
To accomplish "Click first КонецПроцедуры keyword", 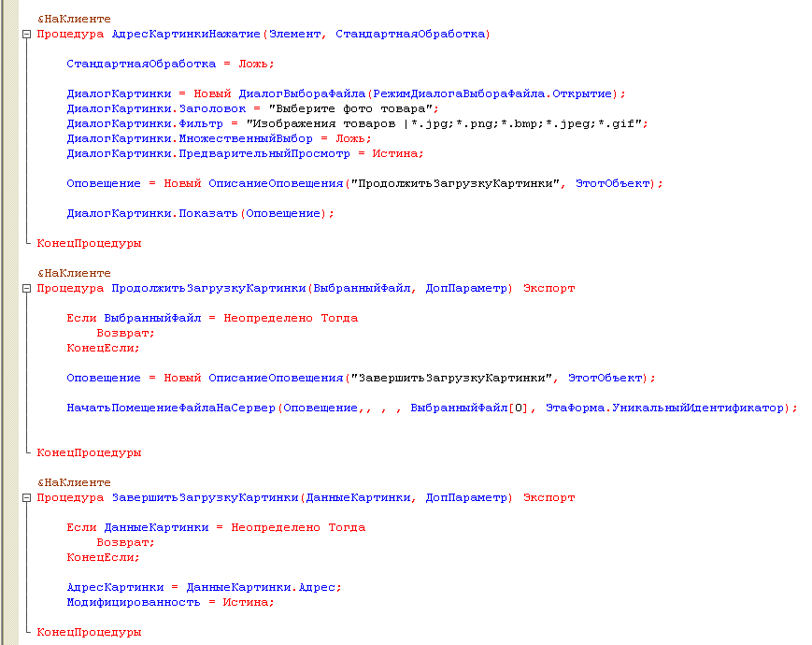I will point(89,243).
